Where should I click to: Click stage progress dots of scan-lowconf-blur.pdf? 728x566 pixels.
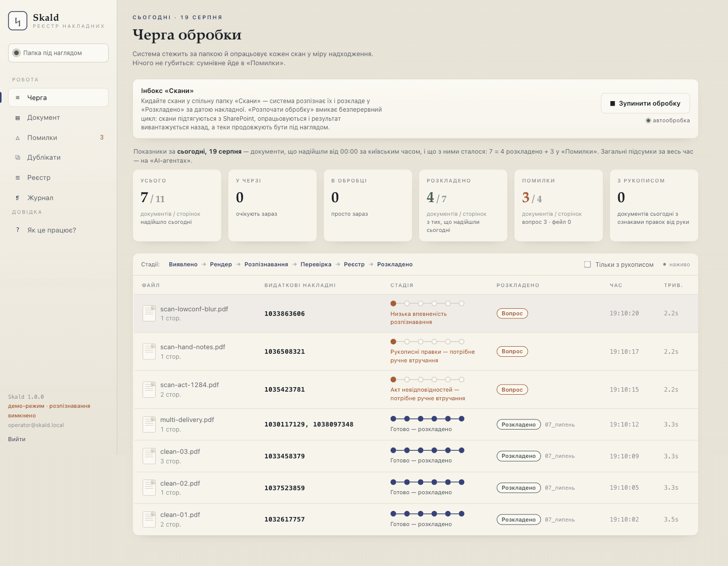pos(427,304)
